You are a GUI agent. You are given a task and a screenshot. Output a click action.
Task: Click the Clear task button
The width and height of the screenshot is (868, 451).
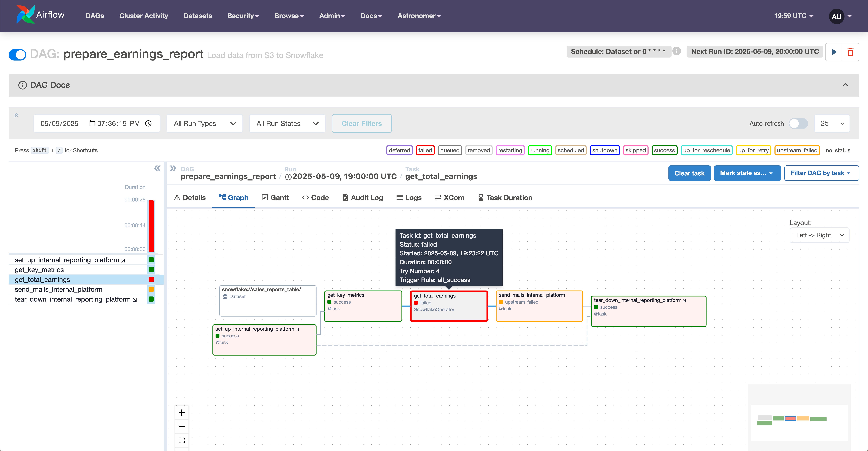click(689, 173)
